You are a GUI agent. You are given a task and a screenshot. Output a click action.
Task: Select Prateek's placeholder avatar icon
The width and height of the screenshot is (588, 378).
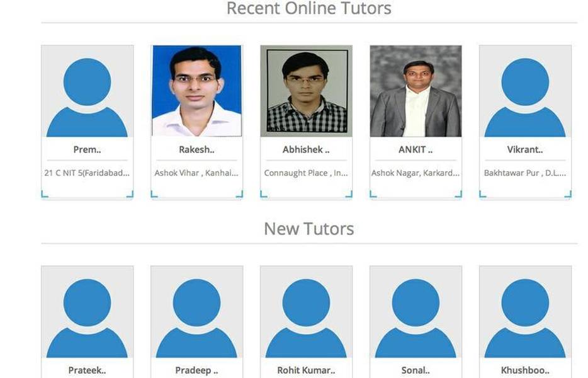(87, 312)
